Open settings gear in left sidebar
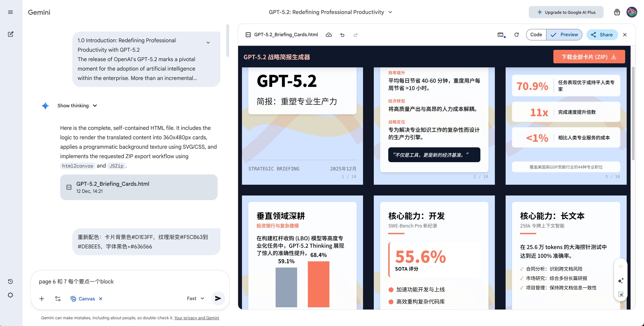Image resolution: width=644 pixels, height=326 pixels. (x=10, y=295)
